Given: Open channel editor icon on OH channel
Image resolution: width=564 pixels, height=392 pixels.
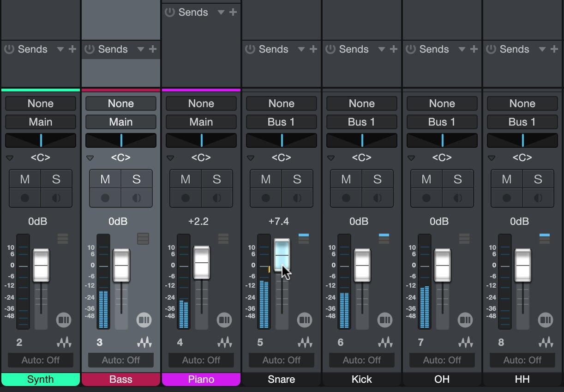Looking at the screenshot, I should [x=465, y=320].
